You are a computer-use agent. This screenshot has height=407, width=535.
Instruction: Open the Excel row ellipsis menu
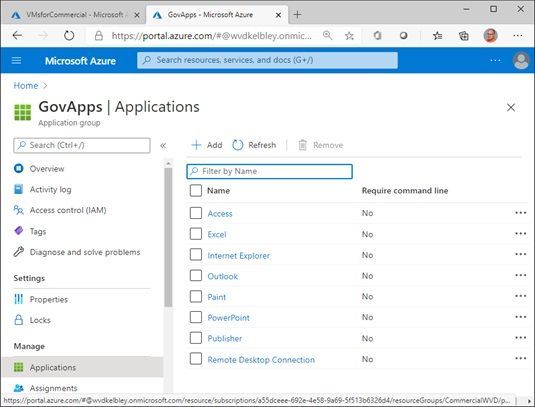click(x=520, y=234)
